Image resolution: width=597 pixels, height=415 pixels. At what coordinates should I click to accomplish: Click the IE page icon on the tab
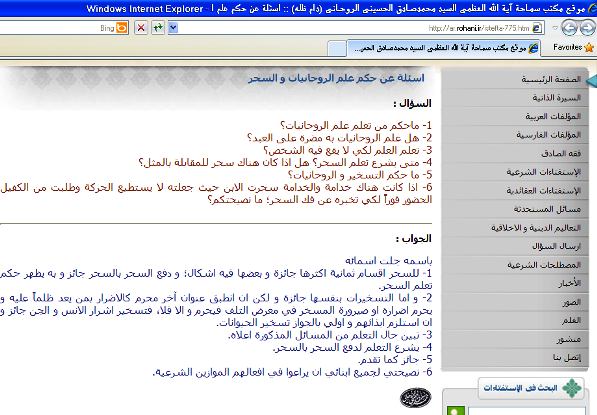point(534,48)
